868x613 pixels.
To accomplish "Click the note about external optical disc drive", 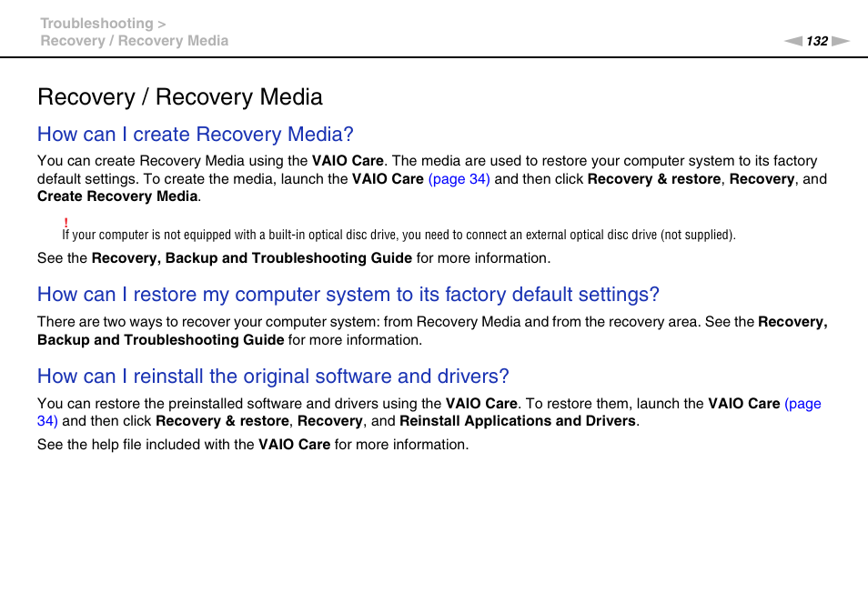I will (399, 235).
